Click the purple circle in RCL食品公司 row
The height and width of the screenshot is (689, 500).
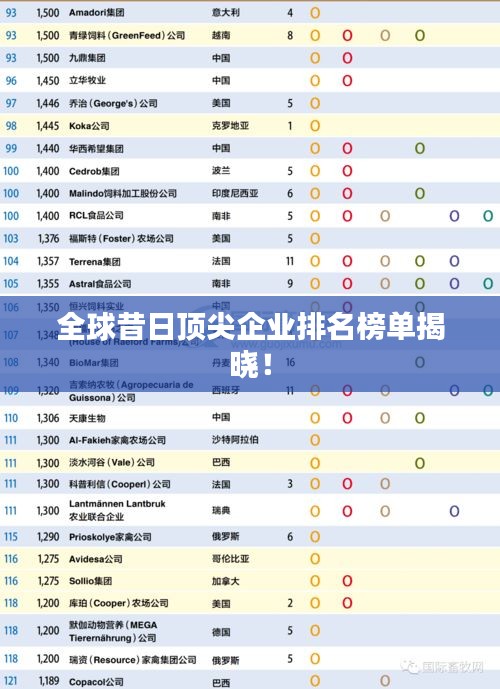[x=454, y=216]
